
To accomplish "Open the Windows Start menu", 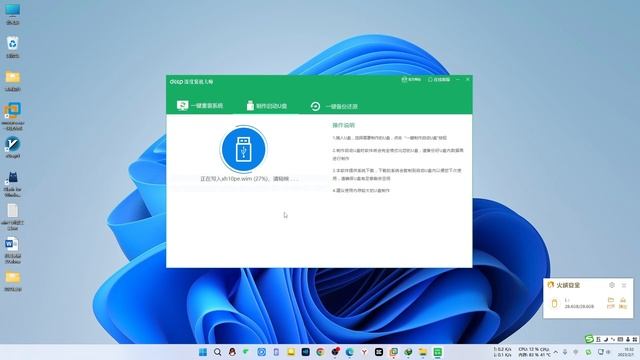I will click(x=203, y=352).
